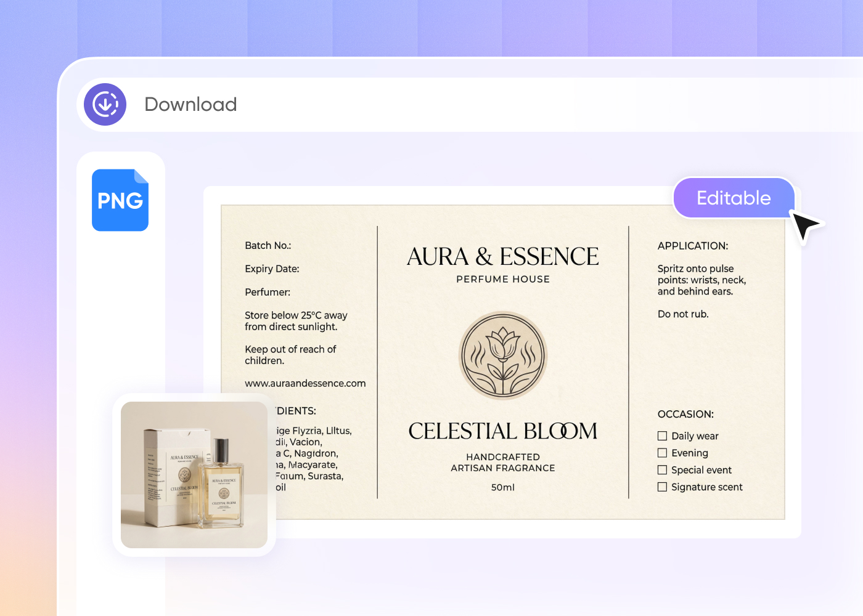
Task: Enable the Evening occasion option
Action: (662, 453)
